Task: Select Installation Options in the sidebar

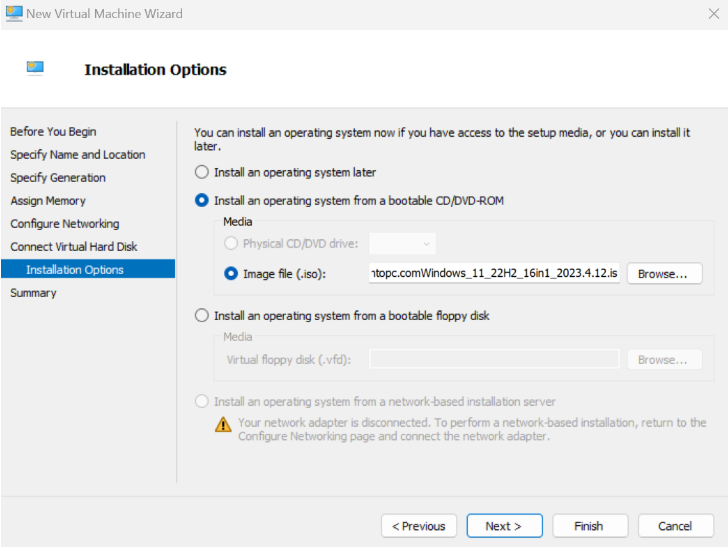Action: 88,269
